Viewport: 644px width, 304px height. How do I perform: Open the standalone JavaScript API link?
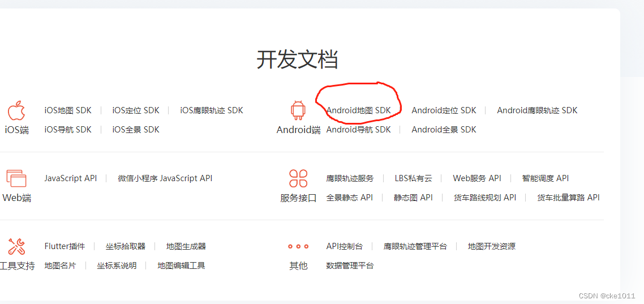[71, 178]
